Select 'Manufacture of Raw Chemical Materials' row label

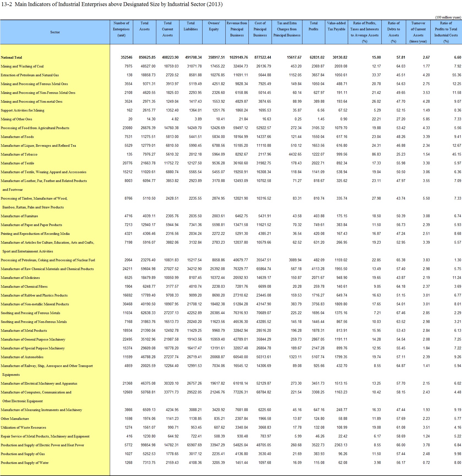pyautogui.click(x=47, y=269)
